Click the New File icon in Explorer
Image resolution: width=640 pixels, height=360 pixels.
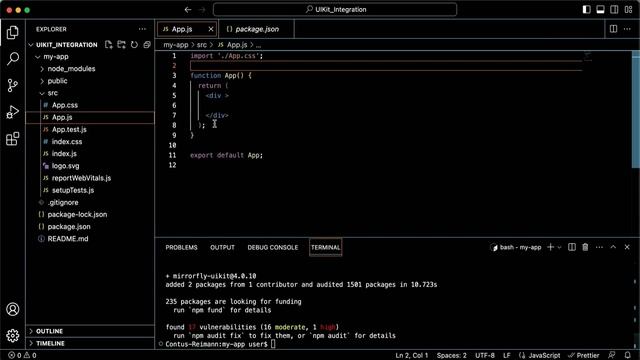point(109,44)
